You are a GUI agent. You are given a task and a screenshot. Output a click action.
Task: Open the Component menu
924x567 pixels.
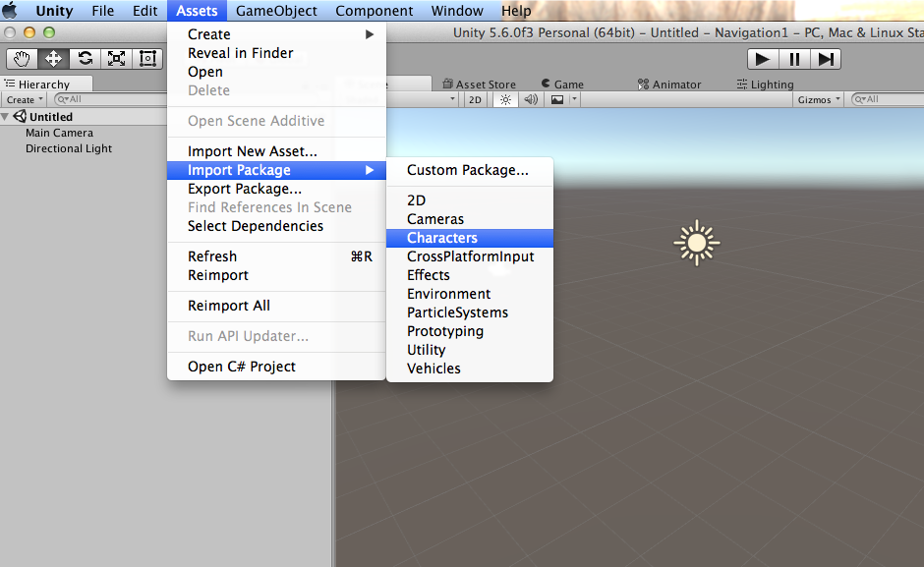(375, 11)
